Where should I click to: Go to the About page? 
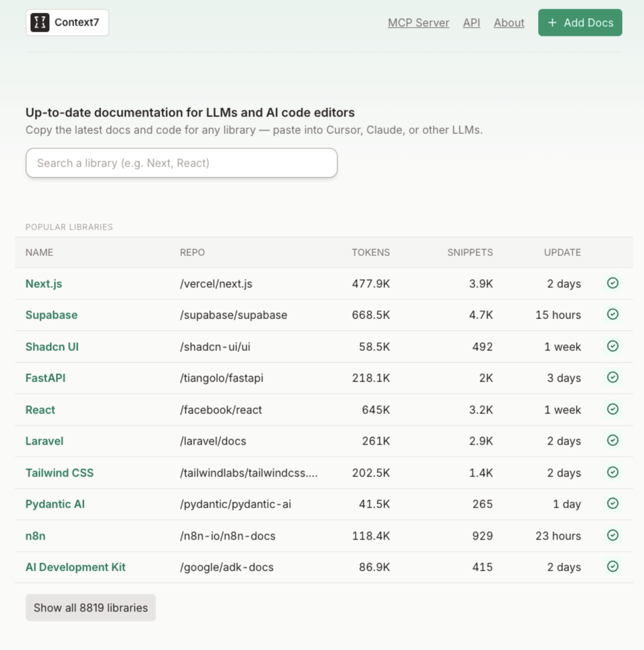(x=509, y=23)
